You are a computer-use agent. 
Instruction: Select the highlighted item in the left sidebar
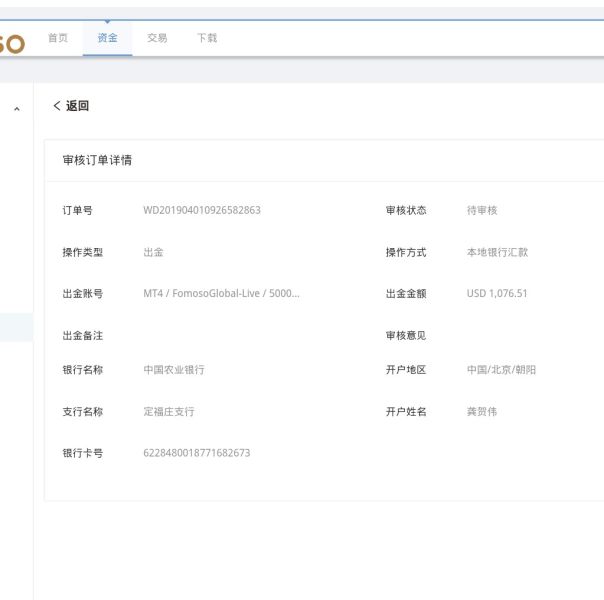click(x=16, y=327)
